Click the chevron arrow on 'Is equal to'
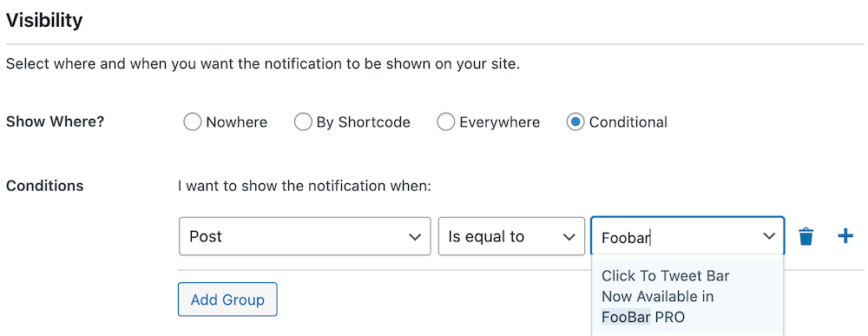The width and height of the screenshot is (868, 336). [569, 237]
